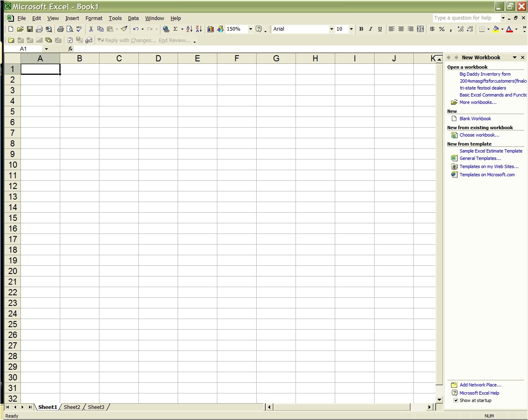This screenshot has width=528, height=420.
Task: Click the Insert Function fx icon
Action: (70, 49)
